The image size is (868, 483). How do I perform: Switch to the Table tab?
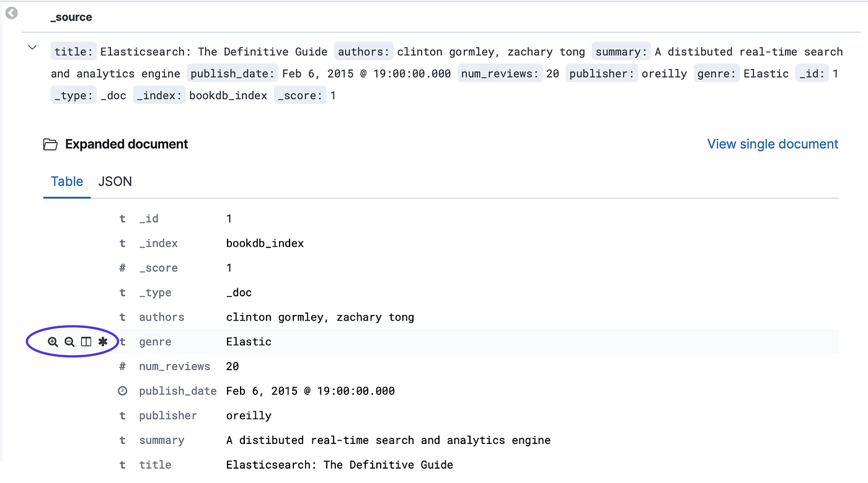67,182
